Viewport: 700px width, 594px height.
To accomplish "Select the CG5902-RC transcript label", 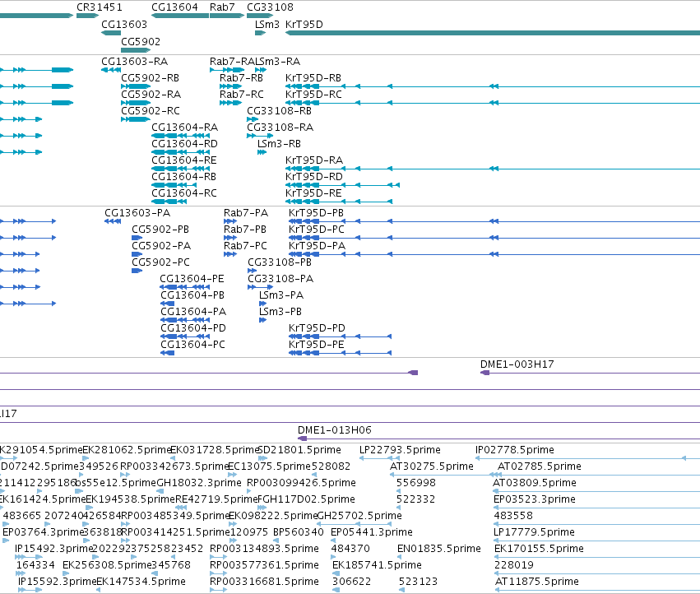I will [151, 111].
